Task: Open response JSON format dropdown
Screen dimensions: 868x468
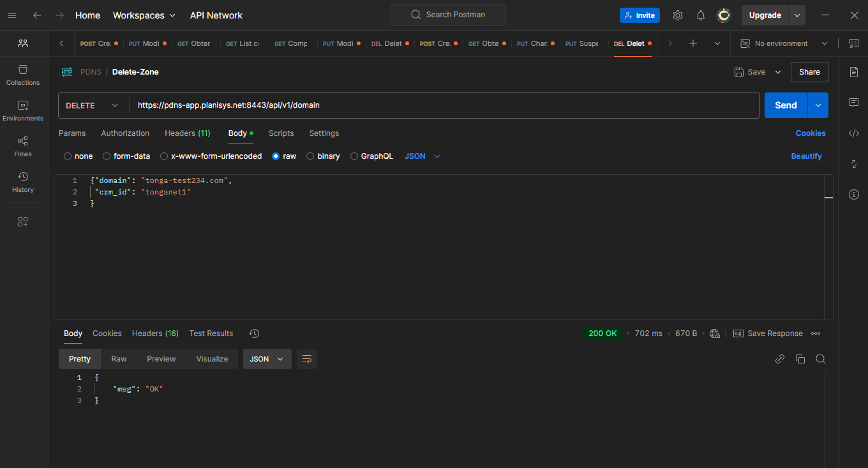Action: [x=267, y=359]
